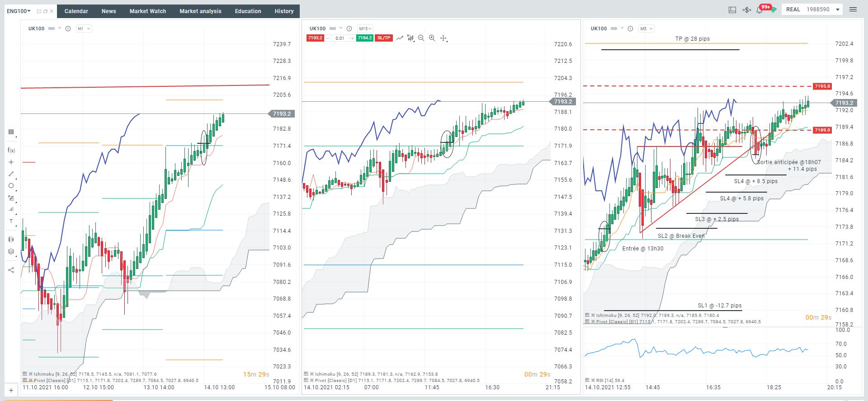Expand the REAL 1988590 account dropdown
868x401 pixels.
click(x=837, y=9)
